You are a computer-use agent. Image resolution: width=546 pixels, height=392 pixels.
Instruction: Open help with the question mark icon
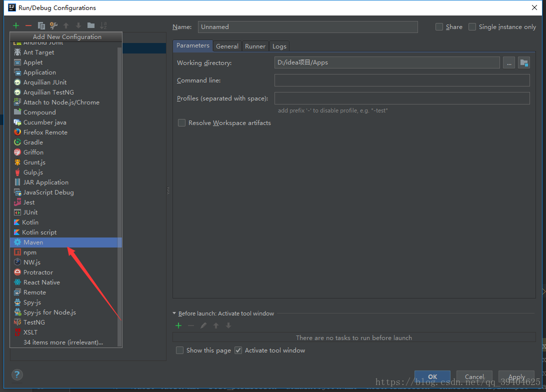click(x=17, y=374)
